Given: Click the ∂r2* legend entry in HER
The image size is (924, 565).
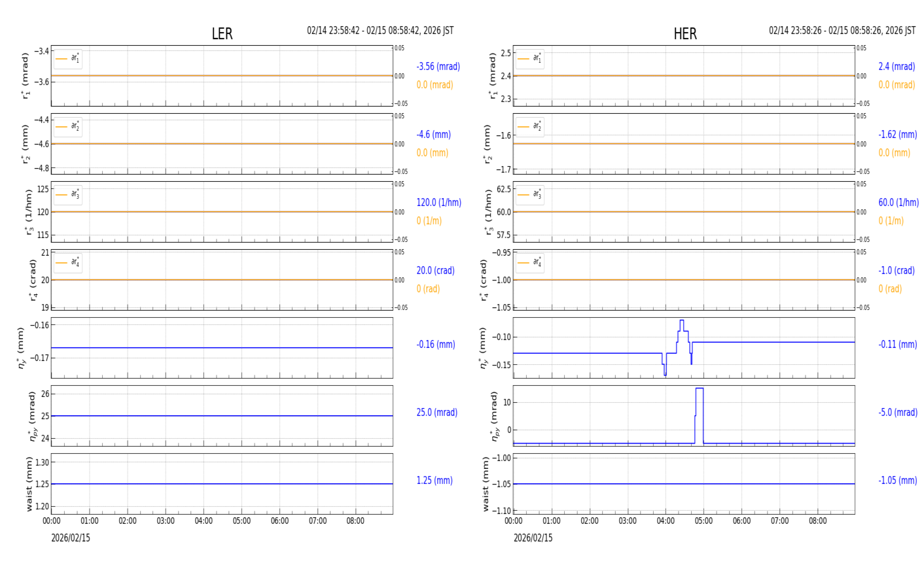Looking at the screenshot, I should (x=530, y=127).
